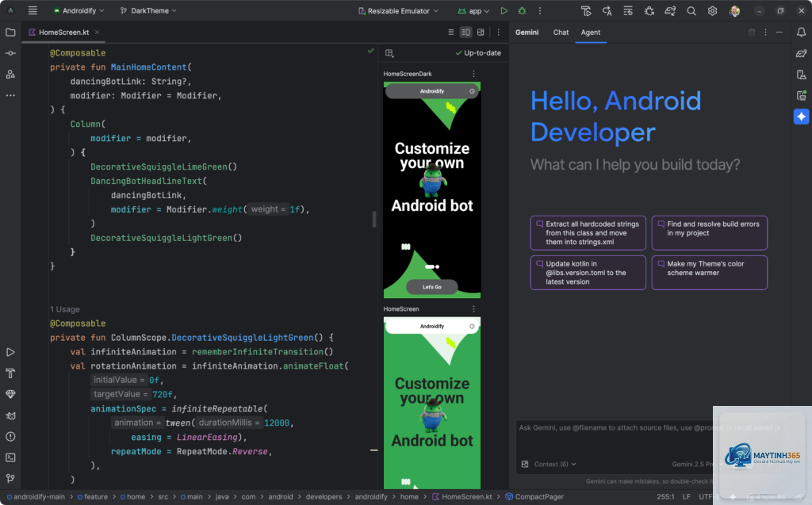Switch to the Agent tab in Gemini
The image size is (812, 505).
tap(590, 33)
